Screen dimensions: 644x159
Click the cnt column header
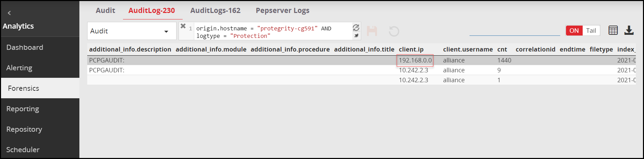[502, 49]
